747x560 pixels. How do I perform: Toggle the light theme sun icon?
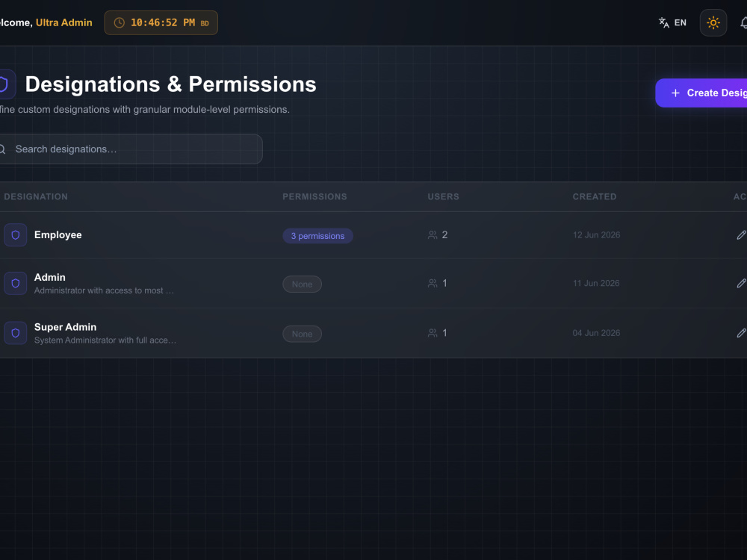click(713, 22)
